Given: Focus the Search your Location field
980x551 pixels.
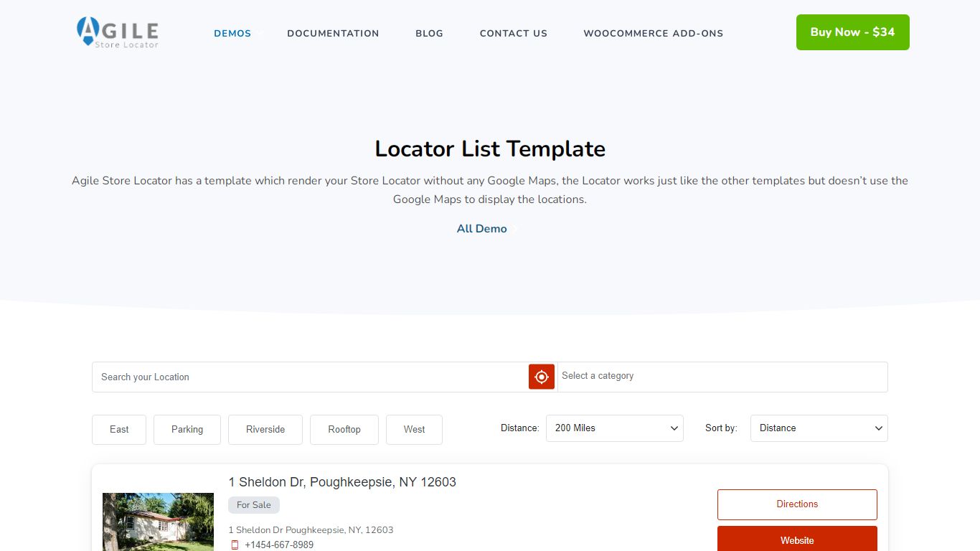Looking at the screenshot, I should (311, 377).
